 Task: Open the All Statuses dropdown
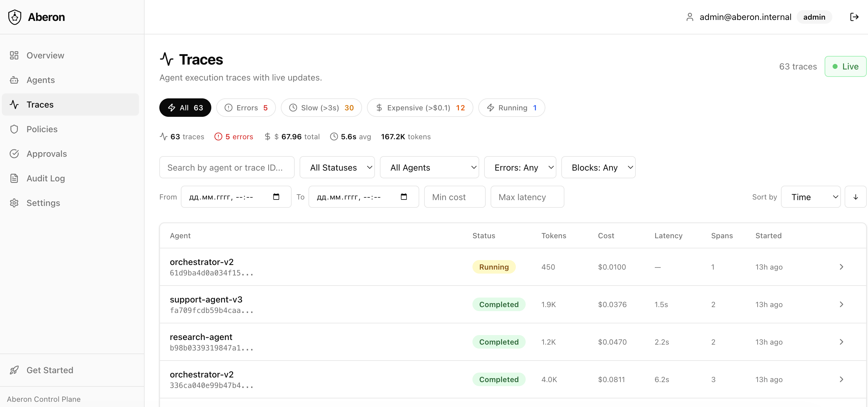[337, 167]
